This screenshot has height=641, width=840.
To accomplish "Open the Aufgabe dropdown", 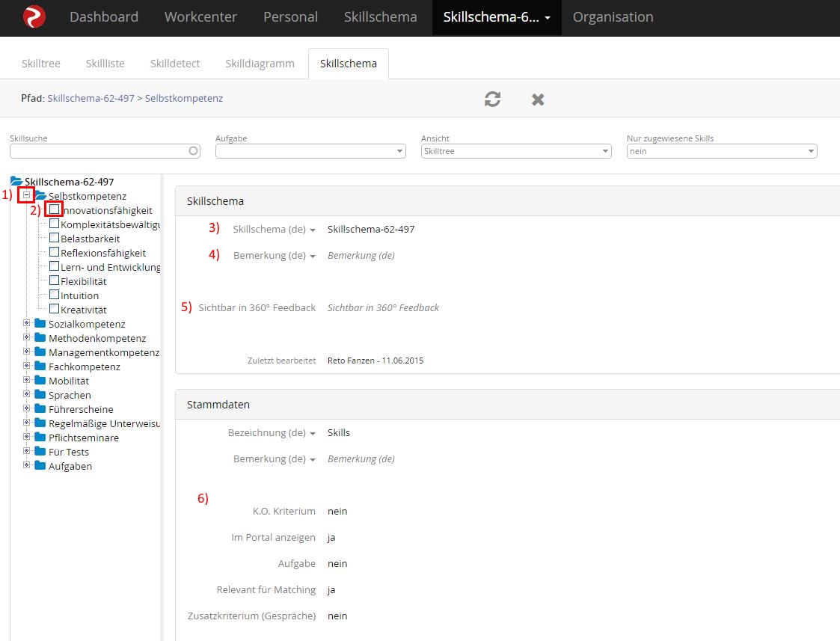I will tap(310, 151).
